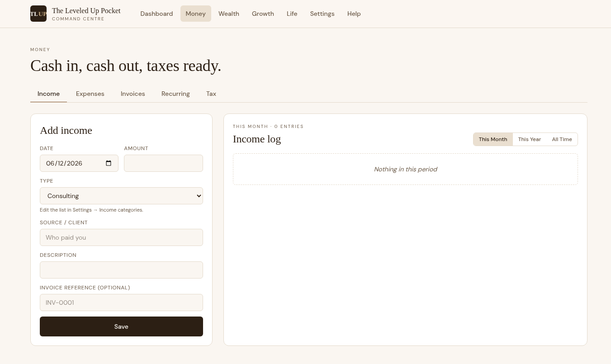The image size is (611, 364).
Task: Filter income log by This Year
Action: tap(530, 139)
